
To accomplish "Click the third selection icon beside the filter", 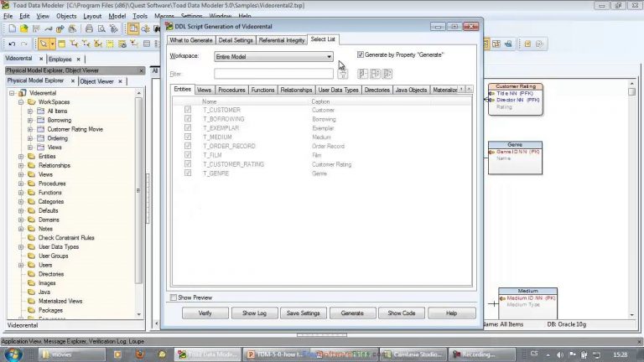I will click(x=387, y=74).
